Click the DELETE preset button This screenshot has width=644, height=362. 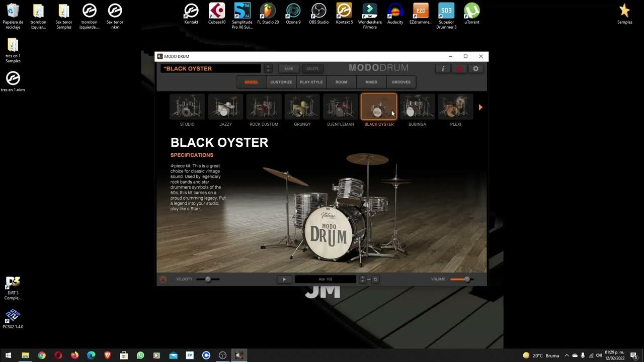click(x=312, y=68)
